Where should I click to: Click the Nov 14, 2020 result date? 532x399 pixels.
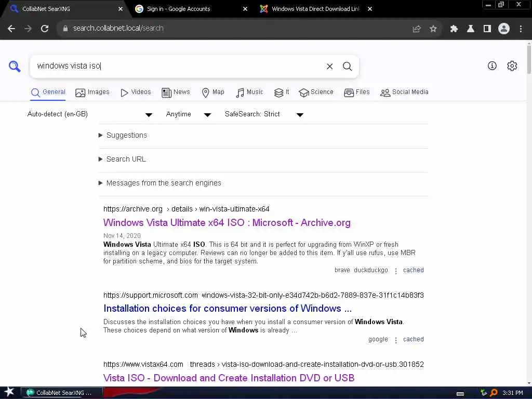(122, 236)
